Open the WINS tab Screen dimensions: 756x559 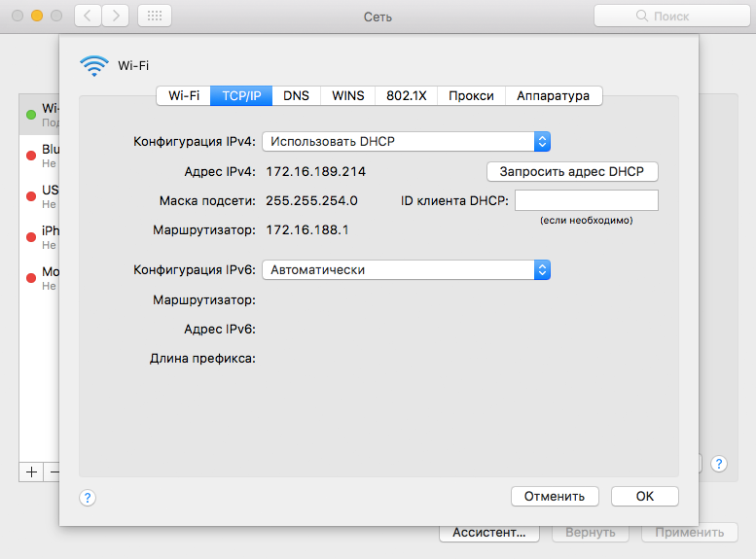point(347,95)
